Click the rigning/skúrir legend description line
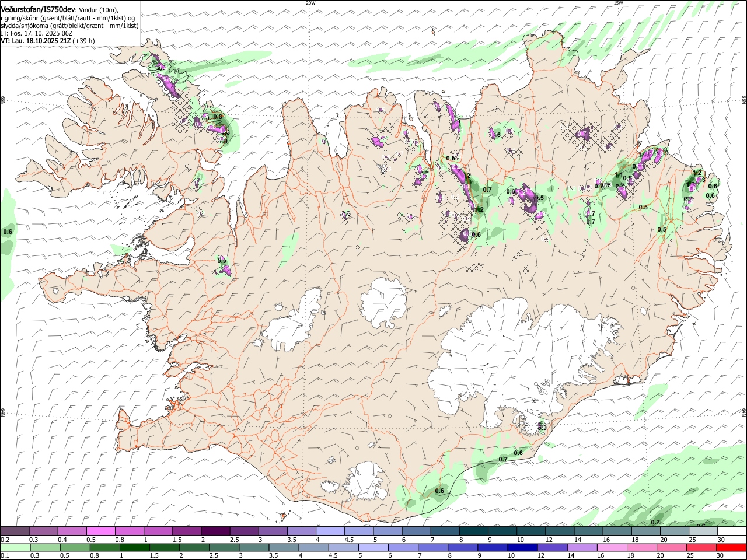This screenshot has height=560, width=747. click(x=68, y=18)
